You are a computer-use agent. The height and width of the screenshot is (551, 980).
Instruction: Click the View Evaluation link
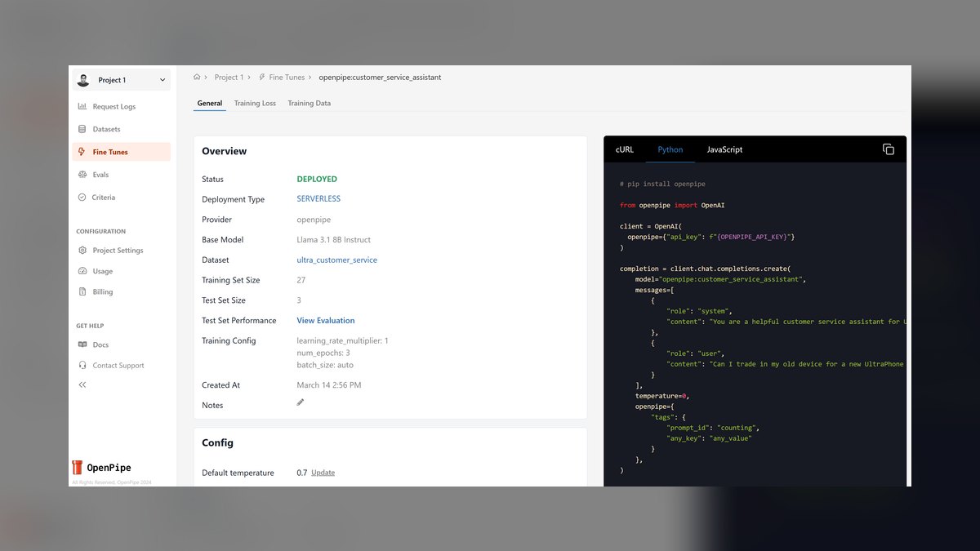tap(326, 321)
